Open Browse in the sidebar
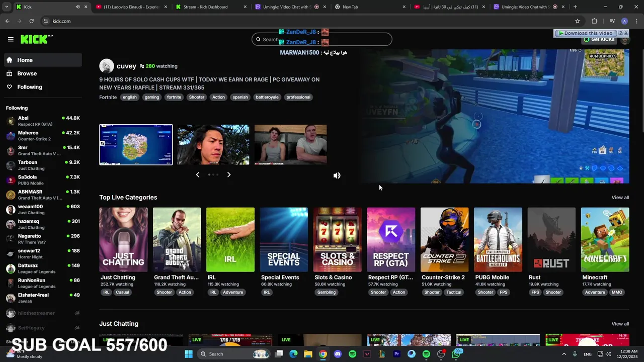Viewport: 644px width, 362px height. click(43, 73)
